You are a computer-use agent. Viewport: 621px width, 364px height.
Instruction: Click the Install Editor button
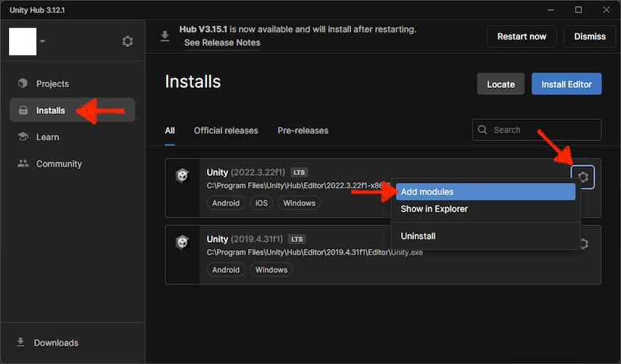coord(566,84)
